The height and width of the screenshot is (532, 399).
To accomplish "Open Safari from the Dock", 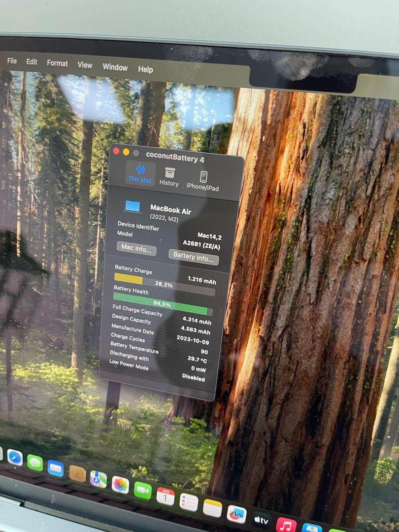I will tap(15, 458).
